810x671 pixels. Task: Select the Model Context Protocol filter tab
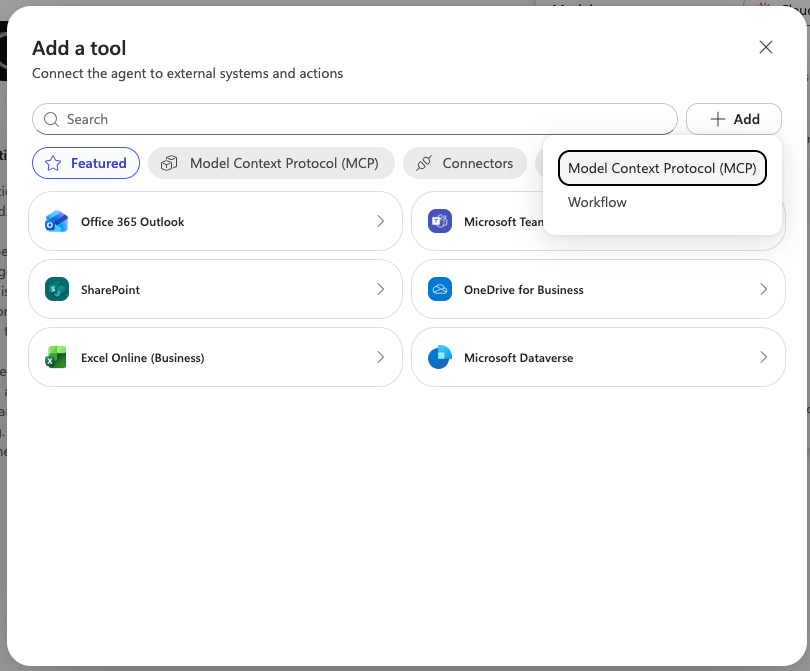coord(271,163)
